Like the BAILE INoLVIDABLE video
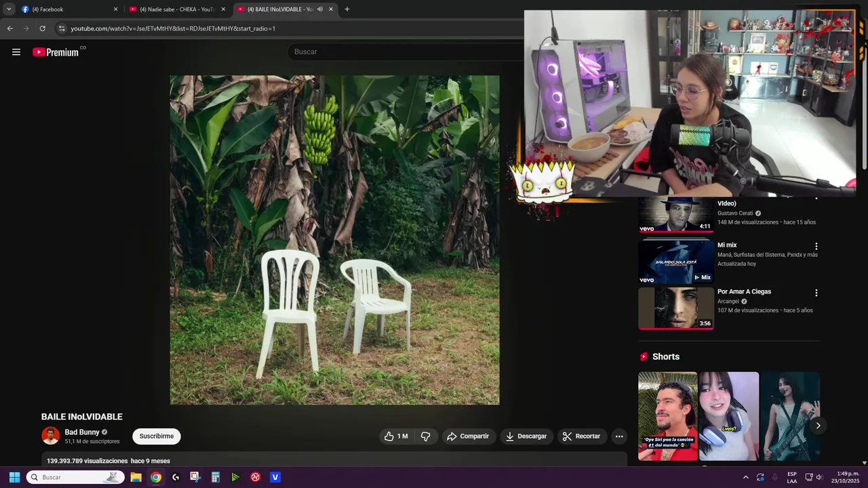Image resolution: width=868 pixels, height=488 pixels. pyautogui.click(x=396, y=436)
